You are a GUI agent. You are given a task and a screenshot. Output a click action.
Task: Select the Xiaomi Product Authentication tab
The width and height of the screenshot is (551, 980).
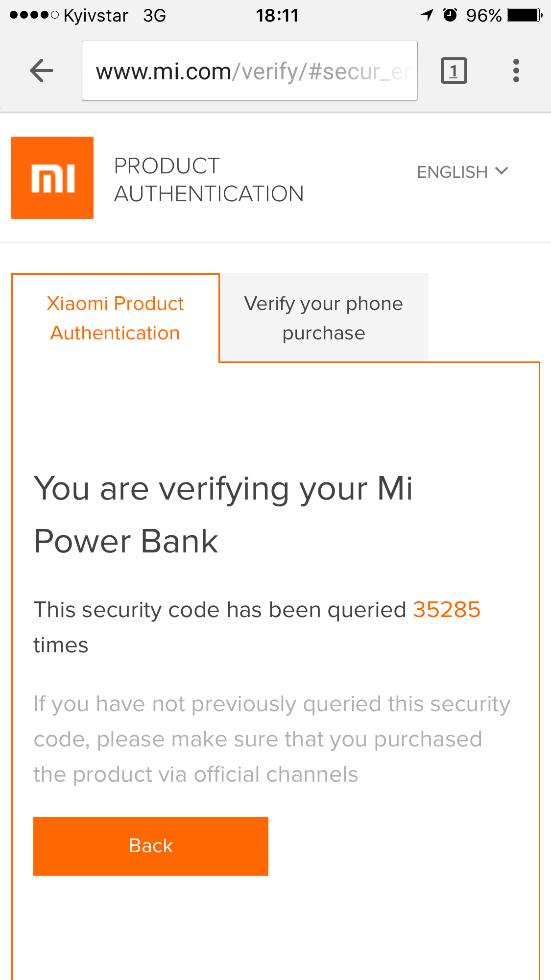click(x=116, y=318)
